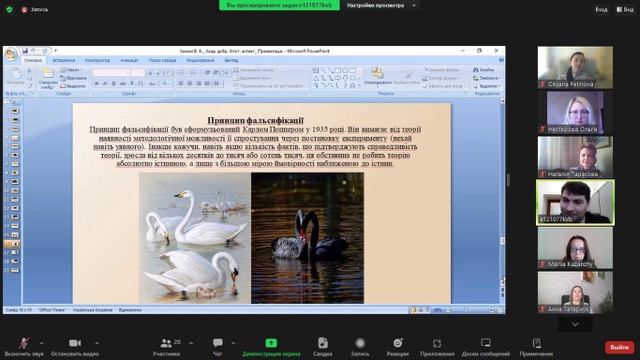This screenshot has height=360, width=640.
Task: Click slide vertical scrollbar in PowerPoint
Action: point(502,192)
